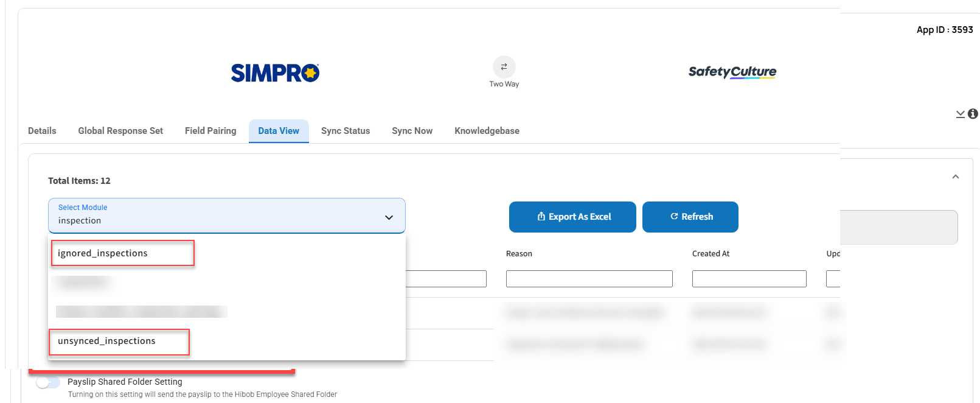Click the Reason column header
980x403 pixels.
coord(519,254)
